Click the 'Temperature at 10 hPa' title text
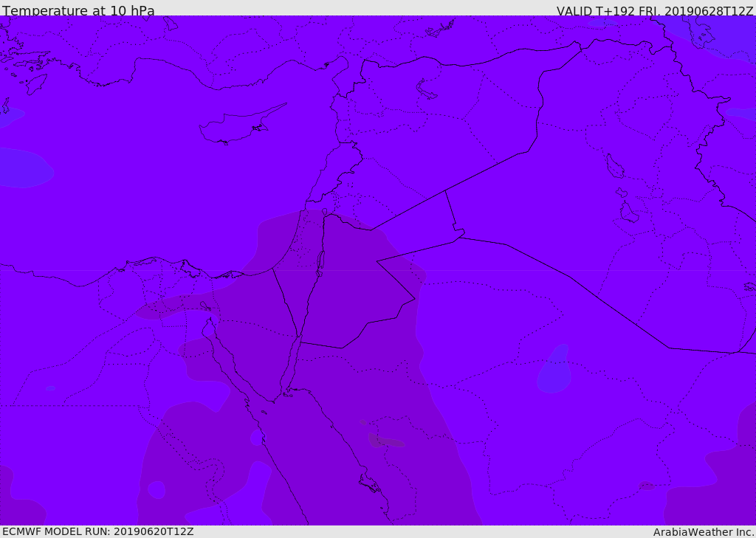756x538 pixels. [78, 10]
